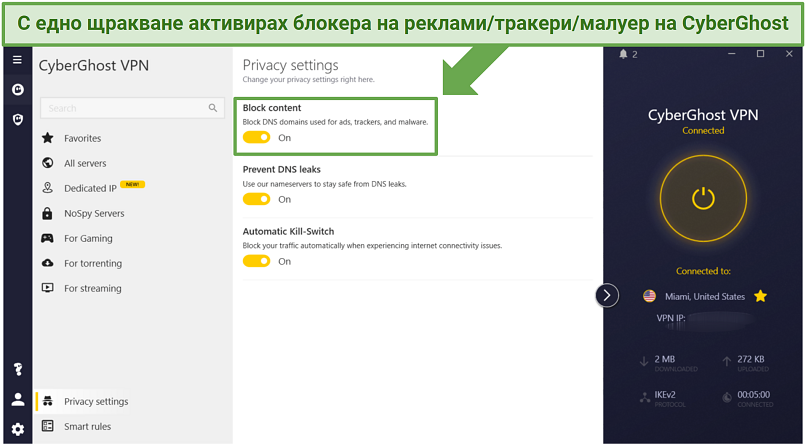806x444 pixels.
Task: Click the For Gaming controller icon
Action: [x=47, y=238]
